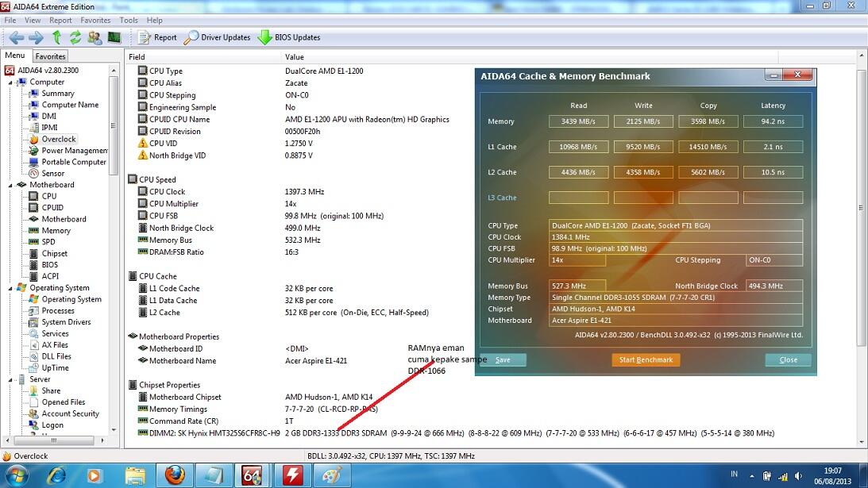Open Paint from the taskbar
This screenshot has width=868, height=488.
tap(332, 475)
